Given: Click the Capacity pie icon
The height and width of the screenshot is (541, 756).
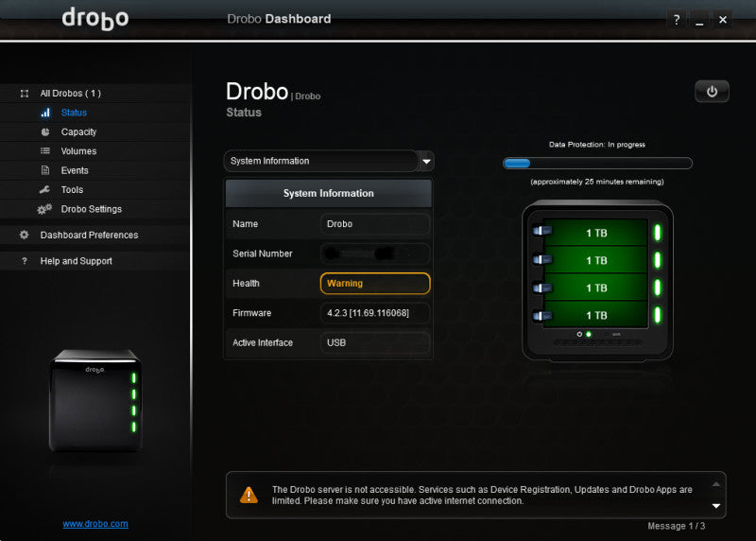Looking at the screenshot, I should (x=45, y=131).
